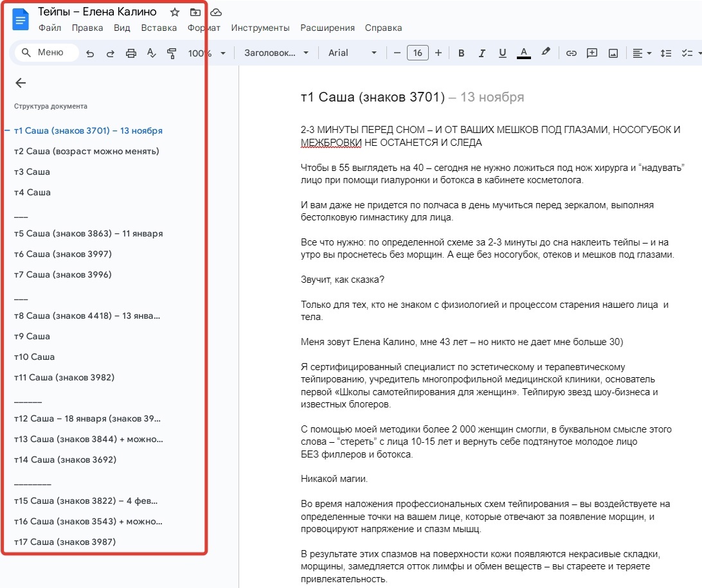
Task: Jump to outline heading т1 Саша (знаков 3701)
Action: [x=88, y=130]
